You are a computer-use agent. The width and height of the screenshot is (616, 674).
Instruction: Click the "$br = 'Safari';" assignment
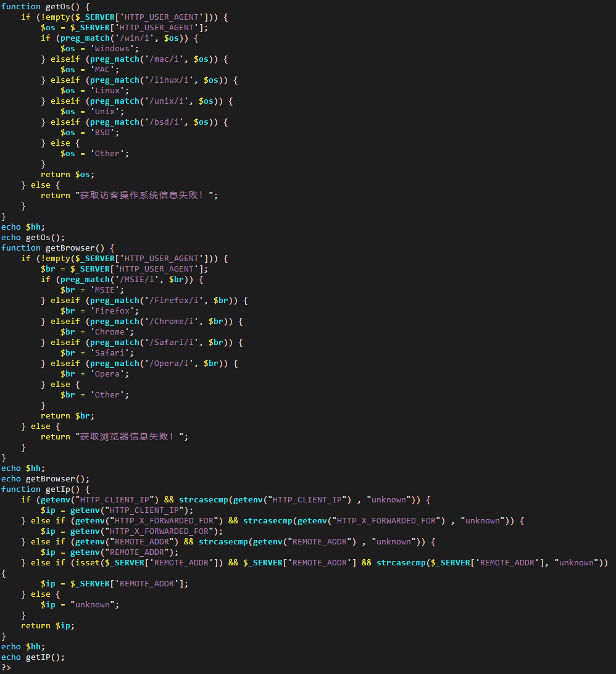point(97,353)
